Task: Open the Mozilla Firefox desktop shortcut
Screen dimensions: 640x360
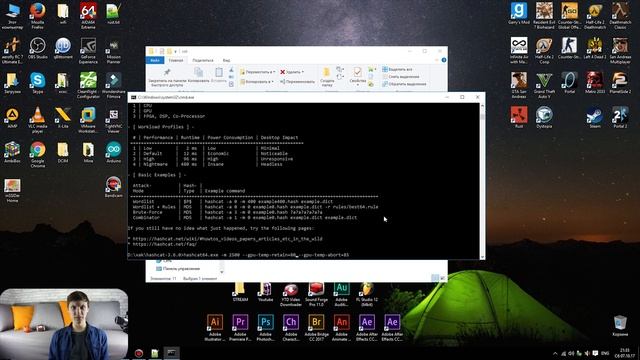Action: pyautogui.click(x=38, y=16)
